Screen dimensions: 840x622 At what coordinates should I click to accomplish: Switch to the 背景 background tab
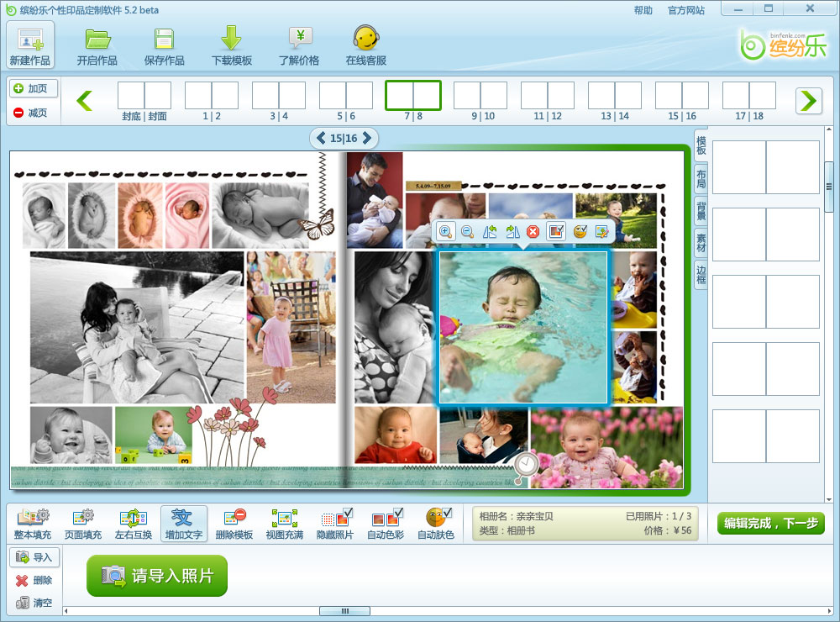point(701,210)
